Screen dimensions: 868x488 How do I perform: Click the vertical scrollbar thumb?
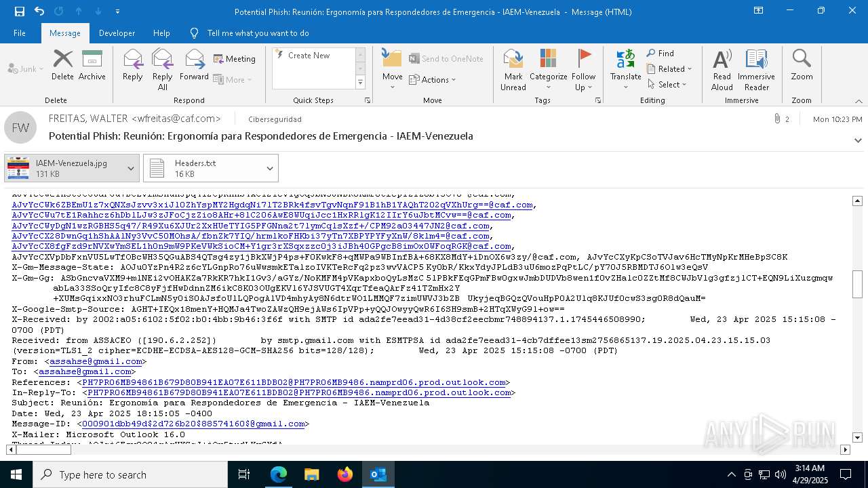pyautogui.click(x=857, y=283)
